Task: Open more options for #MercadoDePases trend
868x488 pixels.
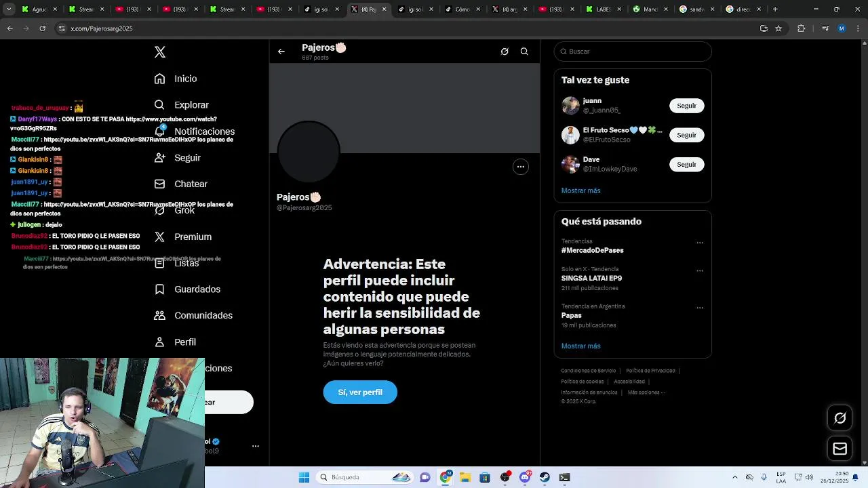Action: [700, 243]
